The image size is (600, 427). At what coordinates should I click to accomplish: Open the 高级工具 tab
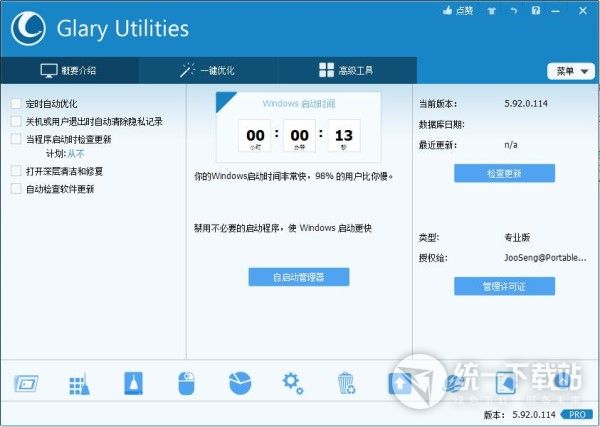click(x=346, y=71)
